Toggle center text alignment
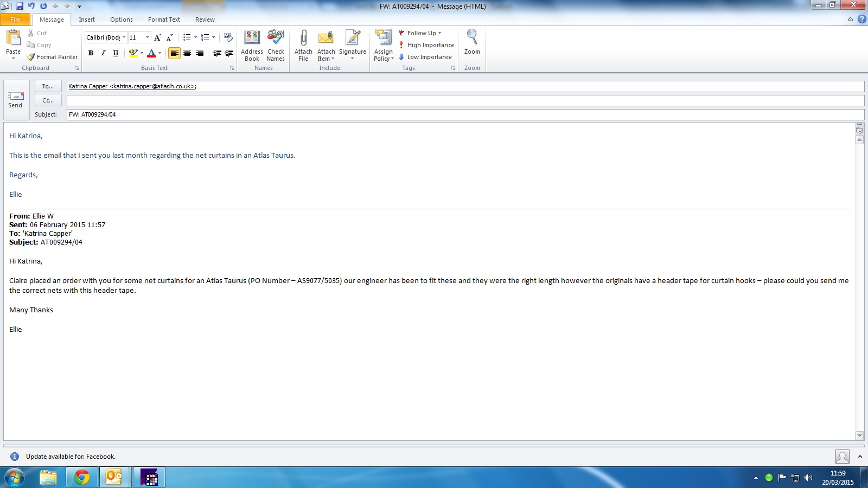This screenshot has width=868, height=488. click(x=187, y=53)
